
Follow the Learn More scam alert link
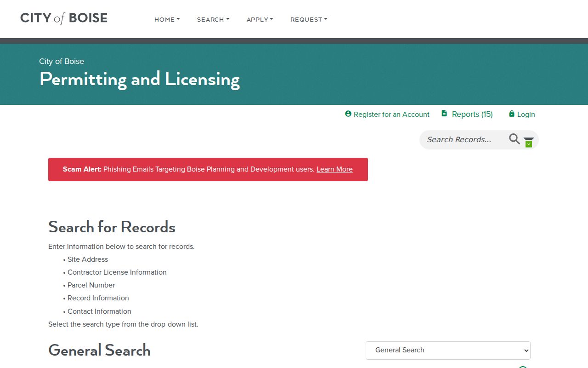(334, 169)
